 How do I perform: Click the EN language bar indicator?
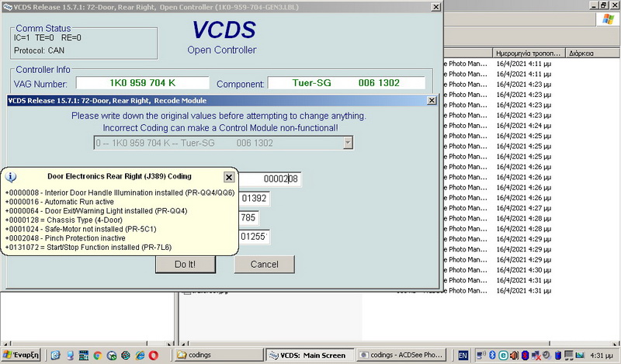(x=463, y=355)
